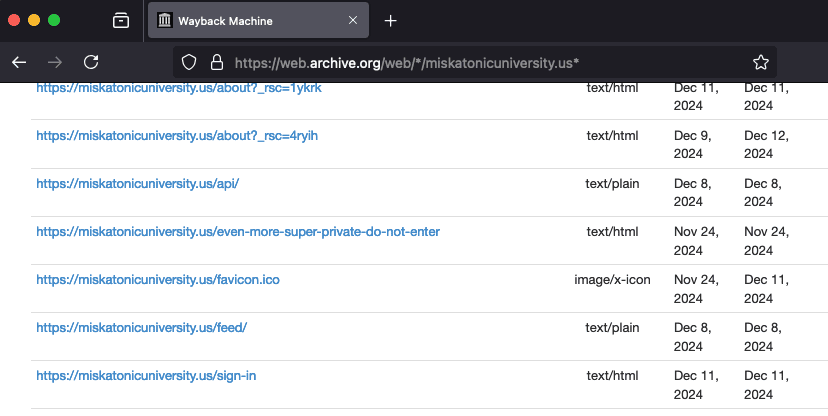Screen dimensions: 828x416
Task: Click the macOS green full-screen window button
Action: point(54,20)
